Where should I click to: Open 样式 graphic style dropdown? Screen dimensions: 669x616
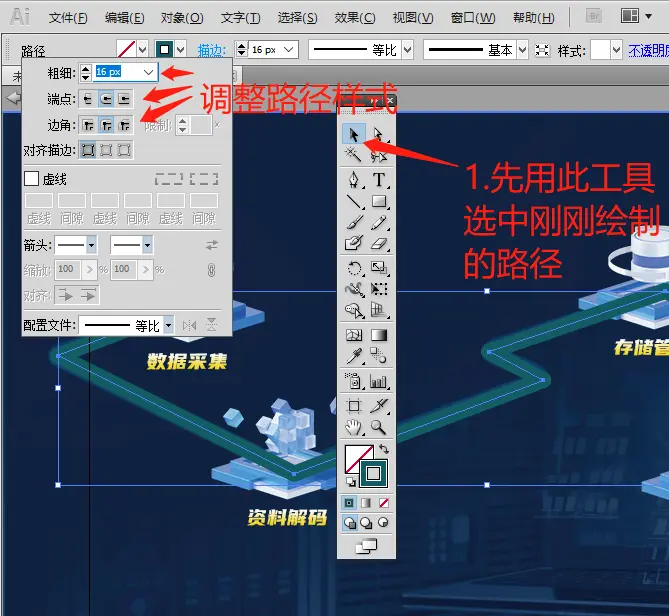616,50
